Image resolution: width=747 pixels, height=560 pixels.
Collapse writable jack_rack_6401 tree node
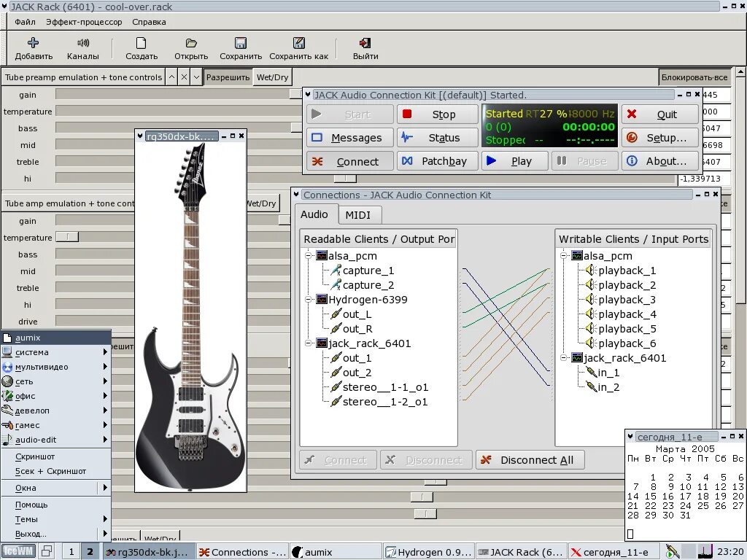click(x=564, y=357)
